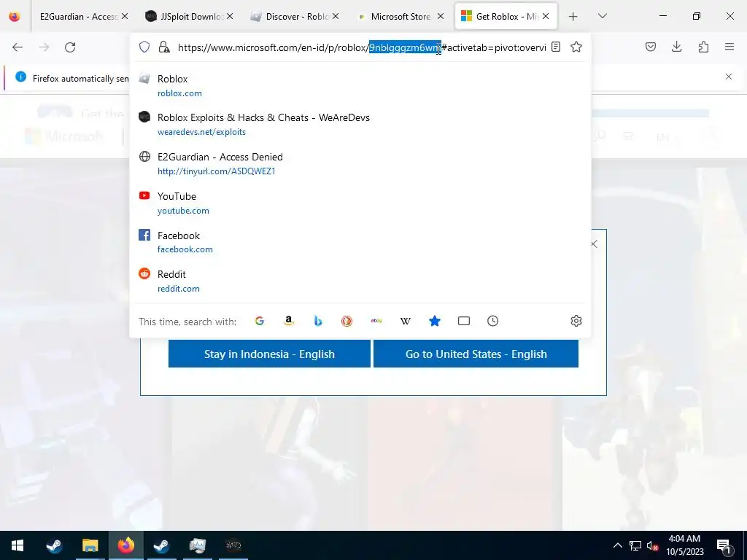Switch to JJSploit Download tab
The height and width of the screenshot is (560, 747).
click(183, 17)
